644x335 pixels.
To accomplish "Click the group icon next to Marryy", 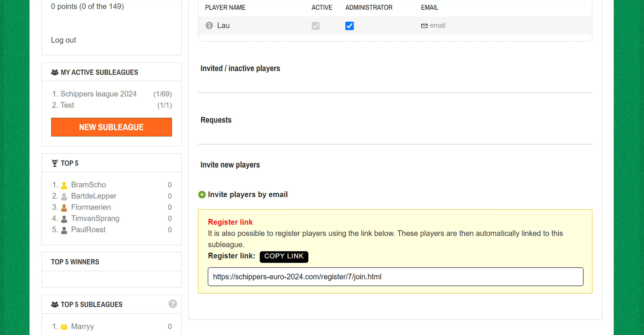I will click(x=64, y=326).
